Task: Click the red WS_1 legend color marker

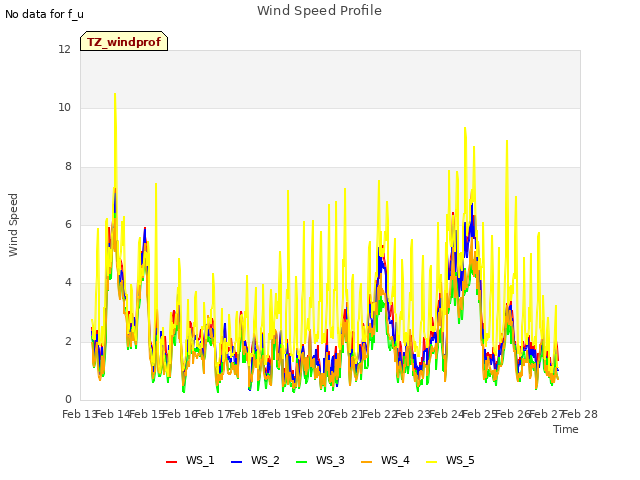Action: [x=171, y=462]
